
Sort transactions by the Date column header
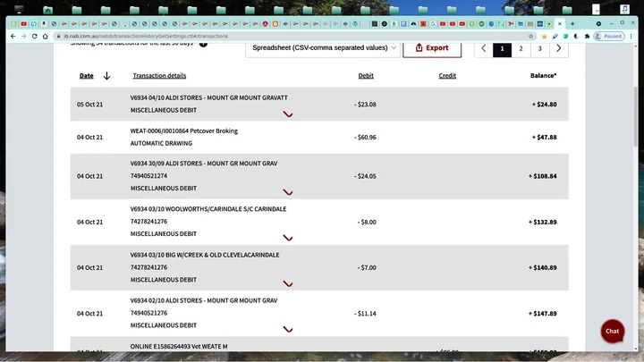tap(87, 76)
